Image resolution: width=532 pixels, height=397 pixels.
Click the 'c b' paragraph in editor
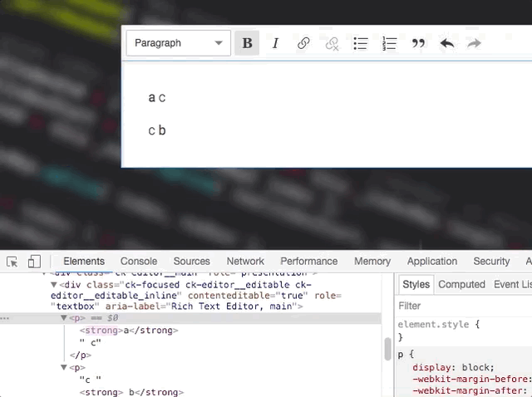[157, 130]
